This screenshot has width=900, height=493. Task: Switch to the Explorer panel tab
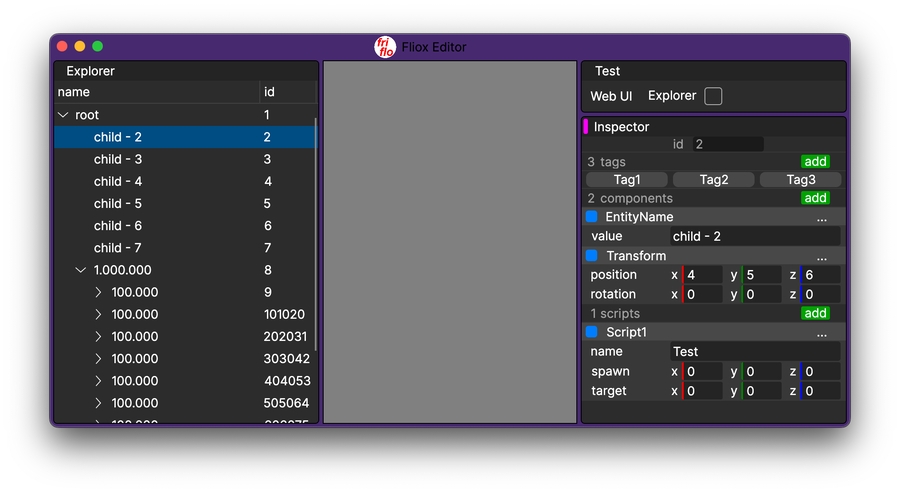pos(90,71)
